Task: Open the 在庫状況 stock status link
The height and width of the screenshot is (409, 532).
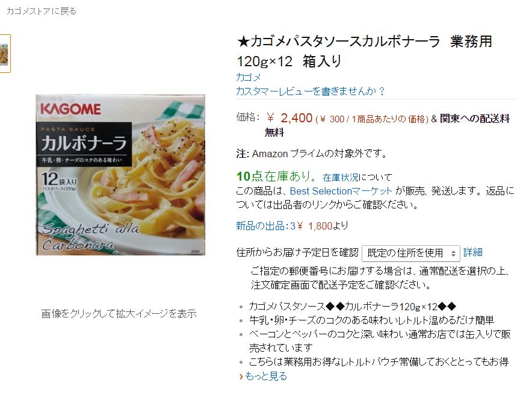Action: 341,177
